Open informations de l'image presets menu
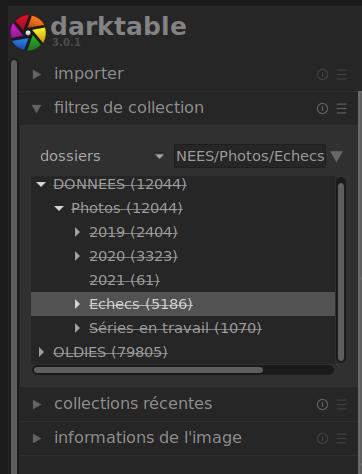The height and width of the screenshot is (474, 362). [x=341, y=438]
